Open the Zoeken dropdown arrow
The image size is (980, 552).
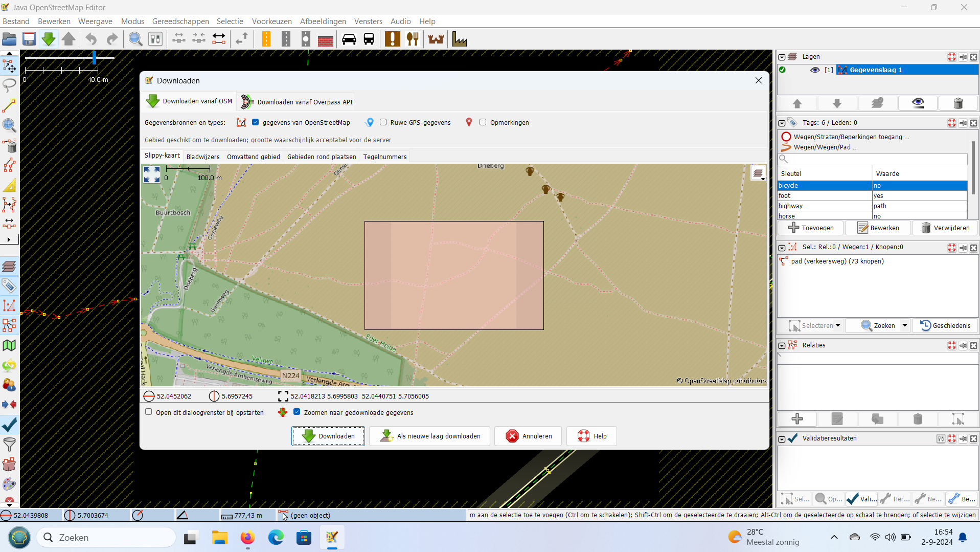(904, 325)
